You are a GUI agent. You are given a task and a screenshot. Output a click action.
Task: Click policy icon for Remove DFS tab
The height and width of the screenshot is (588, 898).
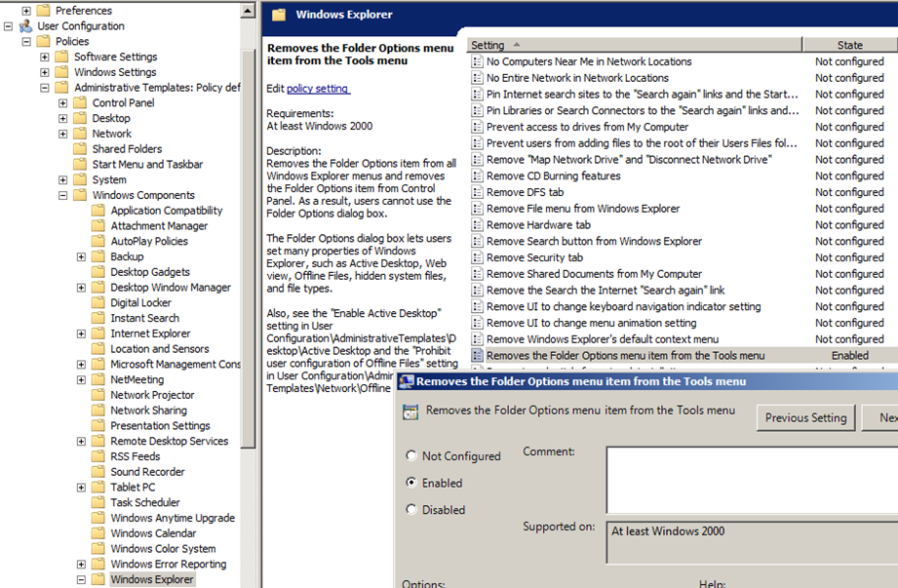[477, 192]
